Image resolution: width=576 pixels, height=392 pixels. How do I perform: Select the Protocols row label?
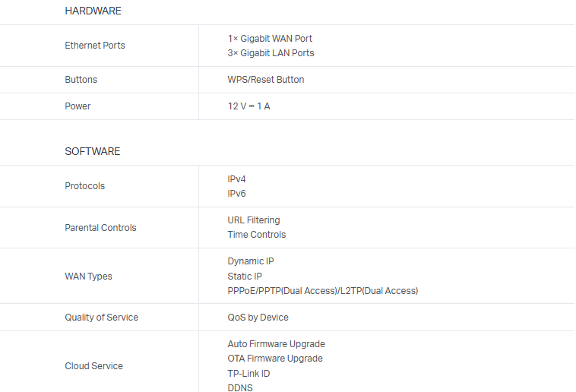(x=85, y=186)
